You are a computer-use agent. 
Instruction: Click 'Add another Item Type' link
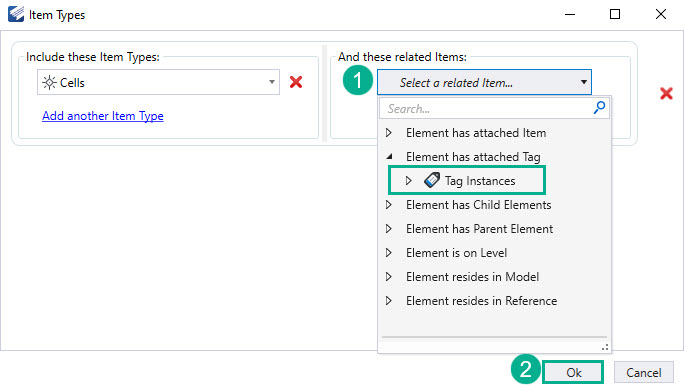coord(103,116)
